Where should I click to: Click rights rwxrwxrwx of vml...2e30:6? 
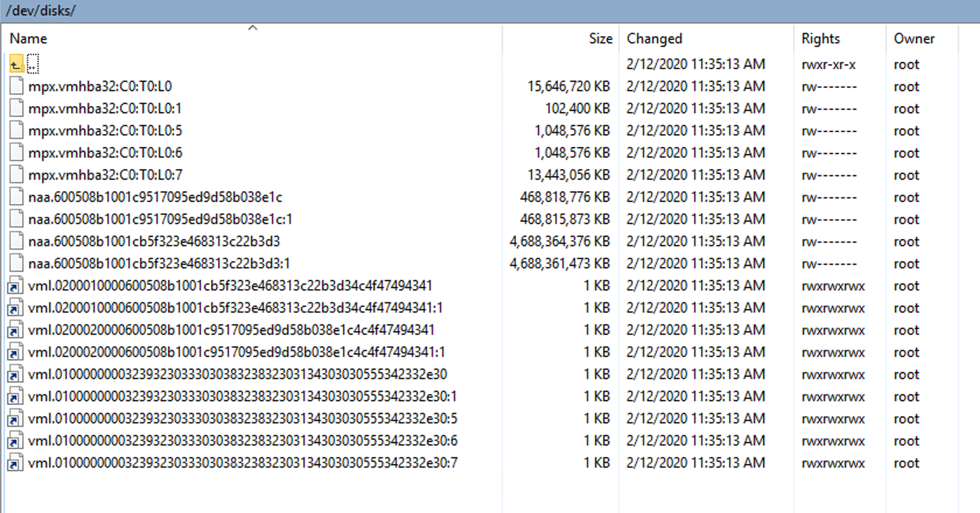pyautogui.click(x=833, y=441)
